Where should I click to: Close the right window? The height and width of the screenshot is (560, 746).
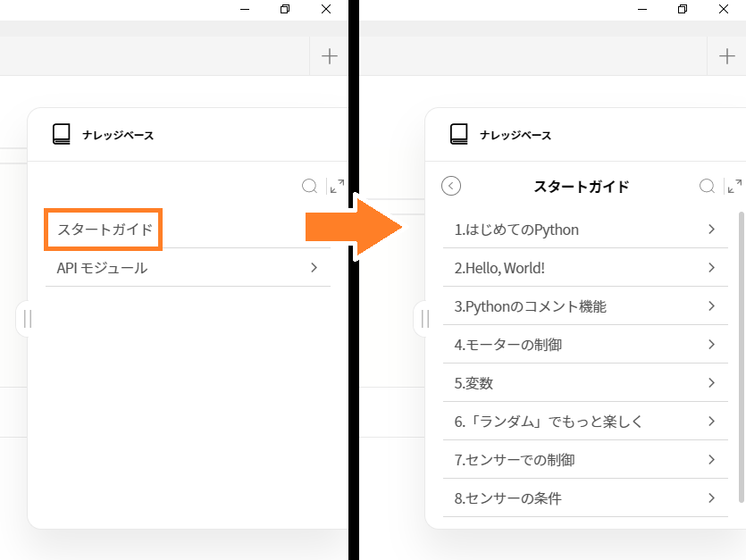[724, 9]
